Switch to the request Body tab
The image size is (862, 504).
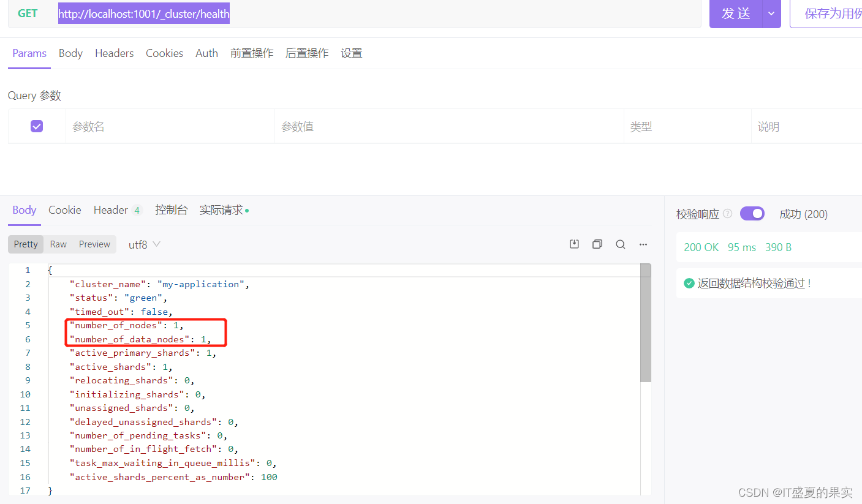click(70, 53)
